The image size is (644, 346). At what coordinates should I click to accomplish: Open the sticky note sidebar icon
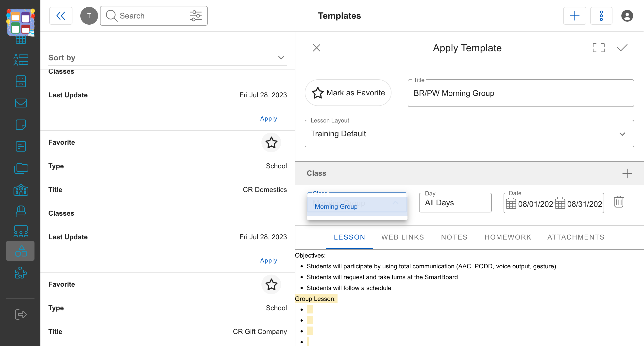point(21,124)
